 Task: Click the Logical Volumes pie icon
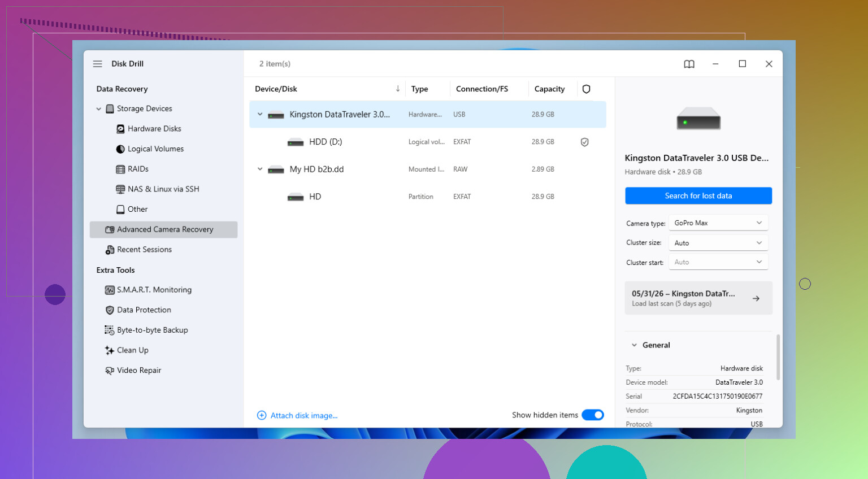(x=120, y=149)
